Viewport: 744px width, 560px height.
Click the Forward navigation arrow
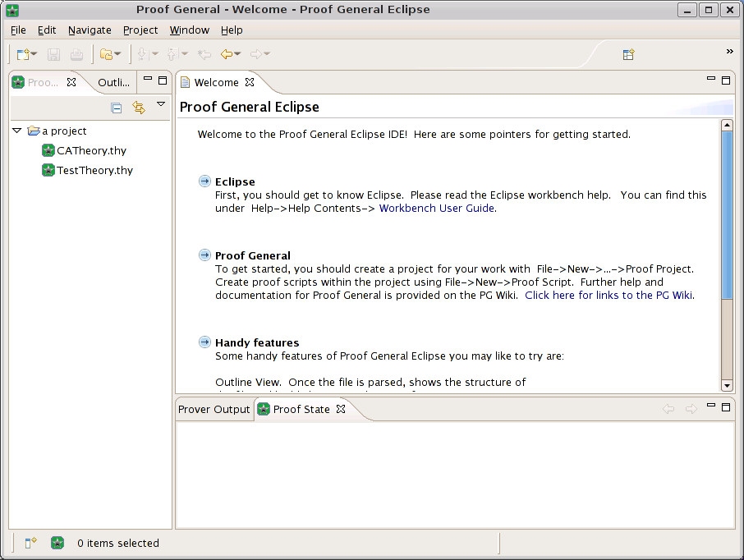point(256,54)
